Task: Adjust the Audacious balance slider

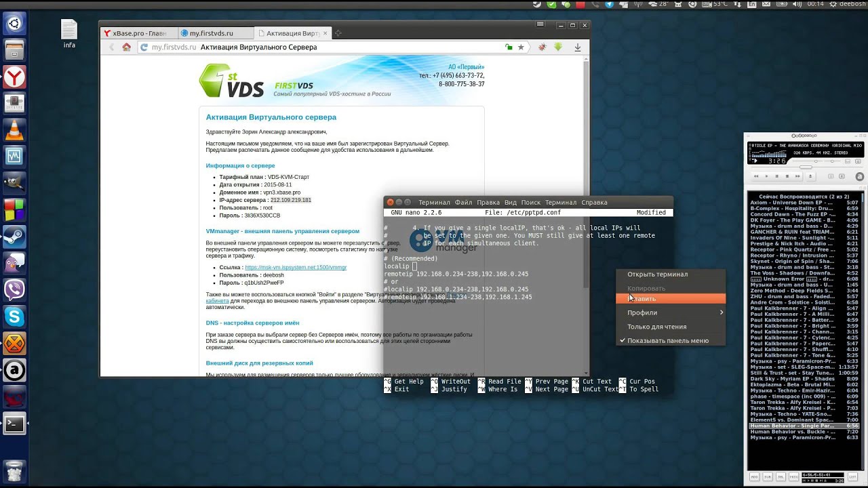Action: pos(832,161)
